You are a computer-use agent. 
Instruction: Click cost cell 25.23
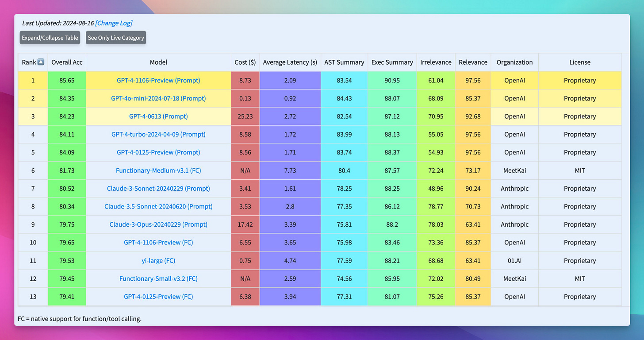(245, 116)
